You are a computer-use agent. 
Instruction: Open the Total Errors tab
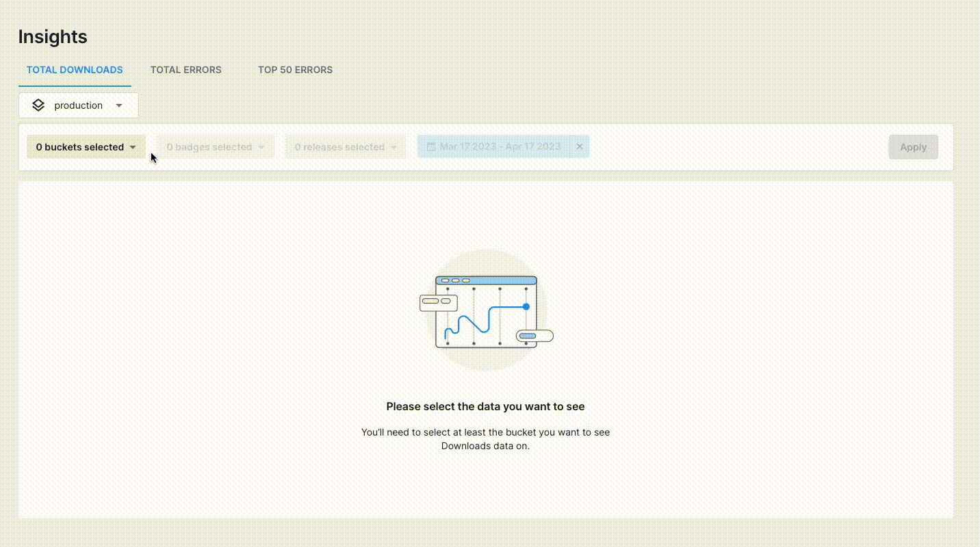pos(186,70)
